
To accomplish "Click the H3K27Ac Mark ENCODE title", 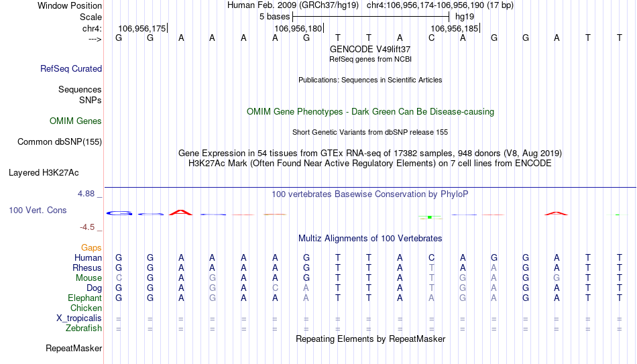I will click(370, 164).
